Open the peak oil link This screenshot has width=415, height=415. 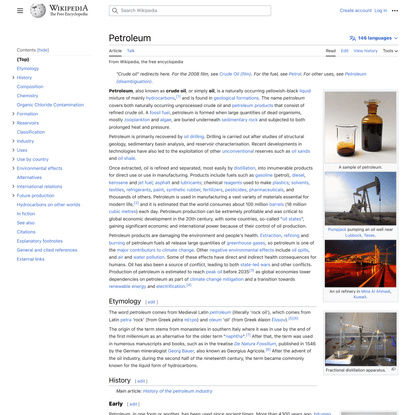point(214,272)
